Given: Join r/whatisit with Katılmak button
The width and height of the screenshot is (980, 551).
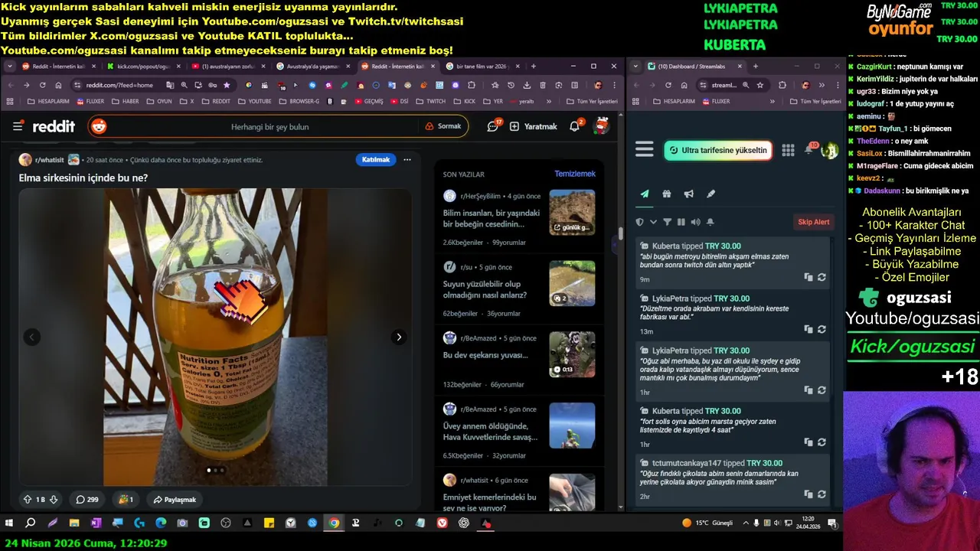Looking at the screenshot, I should [x=376, y=159].
